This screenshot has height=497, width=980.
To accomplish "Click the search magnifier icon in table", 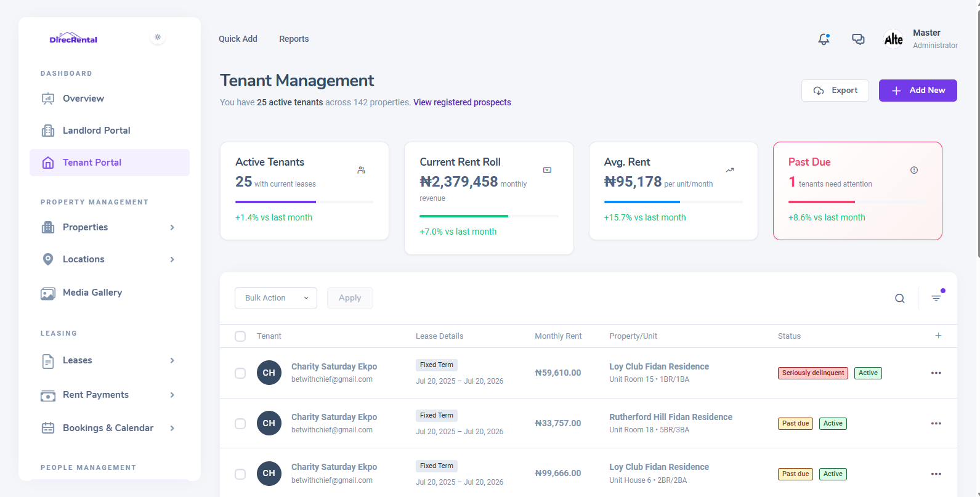I will pyautogui.click(x=900, y=299).
